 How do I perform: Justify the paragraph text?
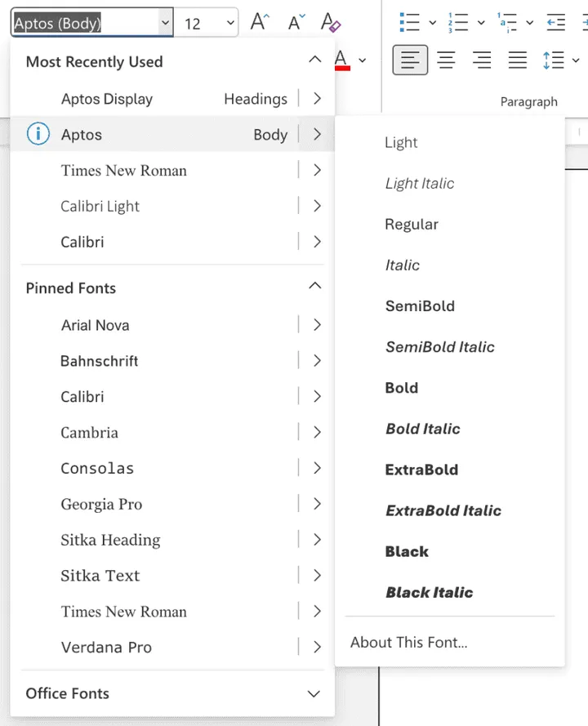(517, 60)
